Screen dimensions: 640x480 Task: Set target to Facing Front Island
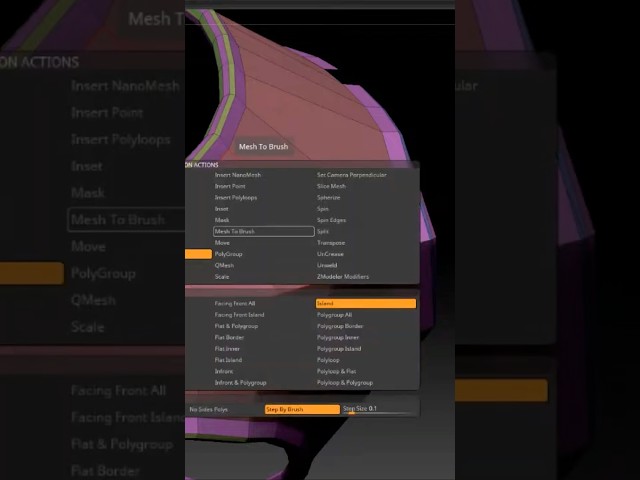pos(239,315)
